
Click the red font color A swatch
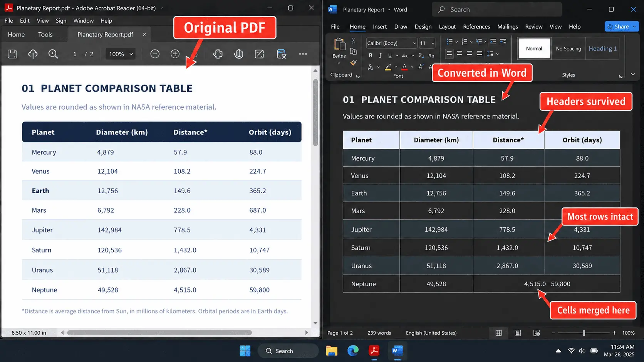pos(404,67)
